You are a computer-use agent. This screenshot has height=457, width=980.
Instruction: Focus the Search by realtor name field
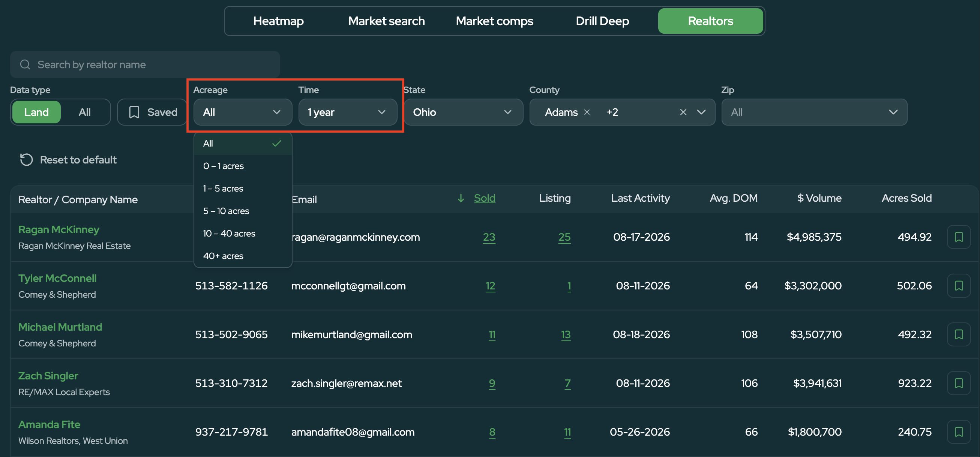tap(145, 64)
